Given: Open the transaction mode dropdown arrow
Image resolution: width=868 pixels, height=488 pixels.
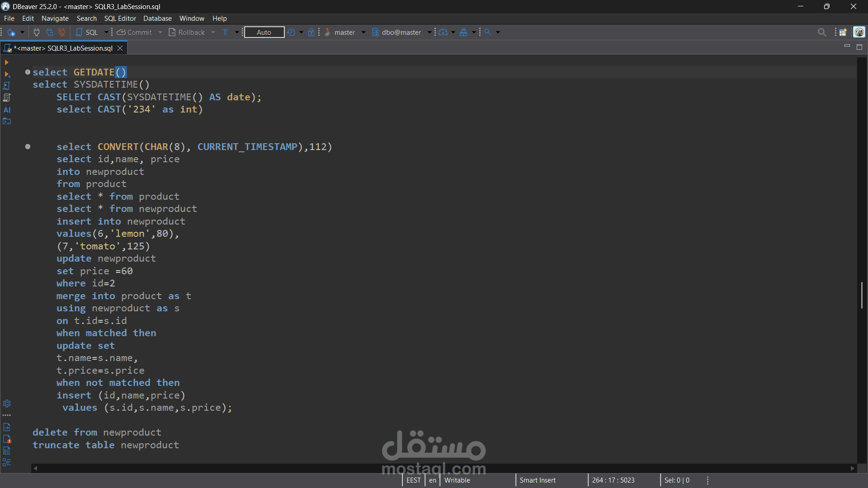Looking at the screenshot, I should (236, 32).
